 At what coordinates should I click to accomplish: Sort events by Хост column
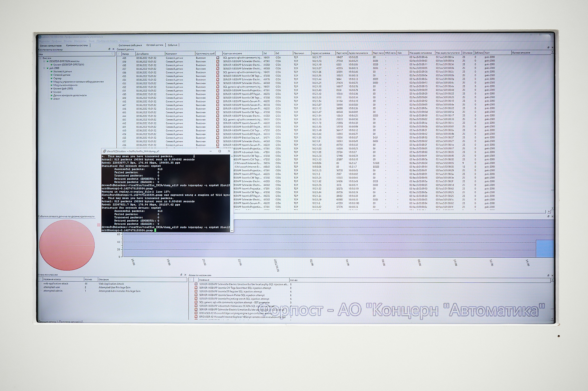point(497,53)
